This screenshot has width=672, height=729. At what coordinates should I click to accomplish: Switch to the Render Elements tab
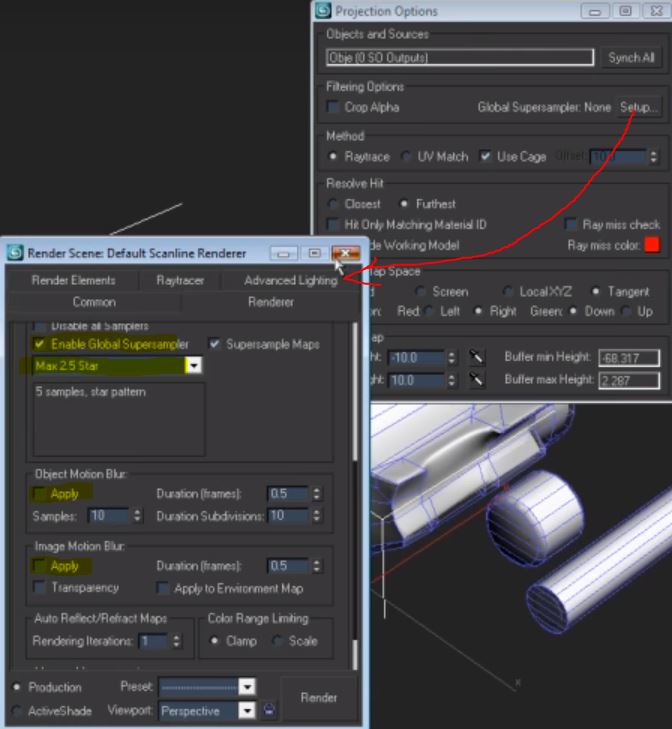pos(73,280)
